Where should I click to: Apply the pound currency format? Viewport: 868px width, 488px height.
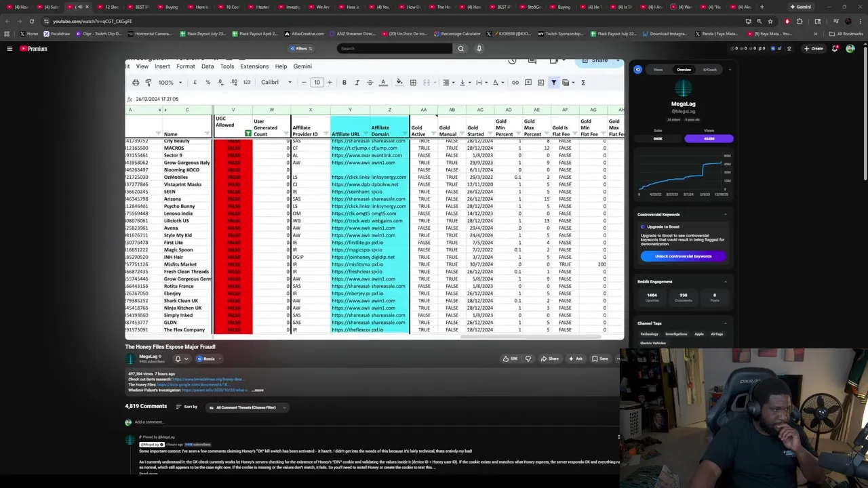(195, 83)
